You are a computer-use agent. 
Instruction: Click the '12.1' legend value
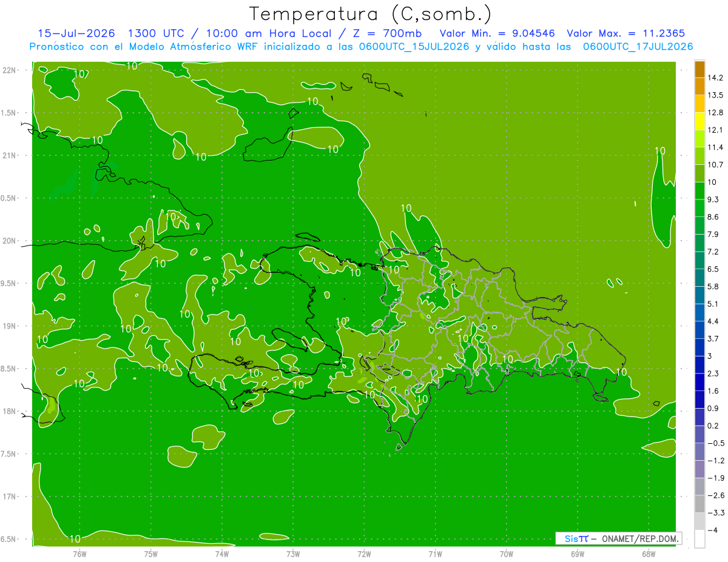coord(715,130)
